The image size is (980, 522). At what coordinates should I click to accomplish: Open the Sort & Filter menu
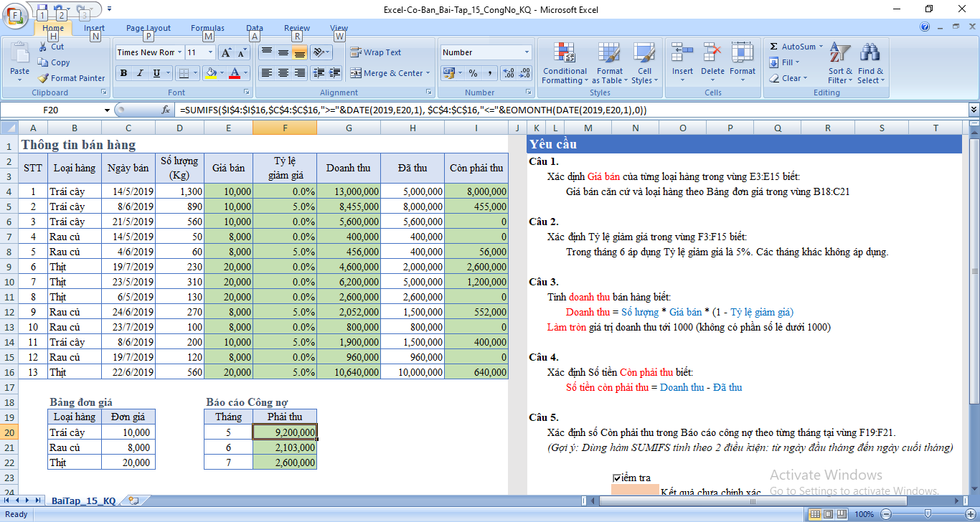coord(839,63)
